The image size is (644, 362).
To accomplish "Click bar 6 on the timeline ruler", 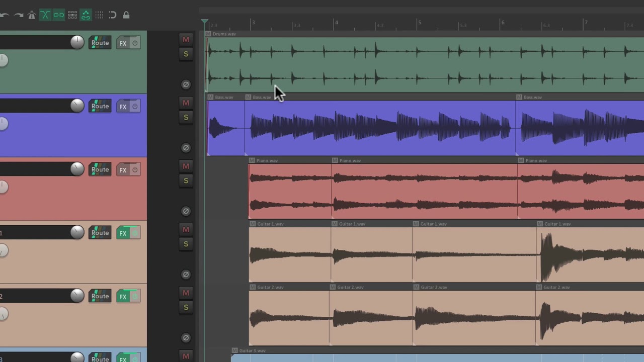I will 502,23.
